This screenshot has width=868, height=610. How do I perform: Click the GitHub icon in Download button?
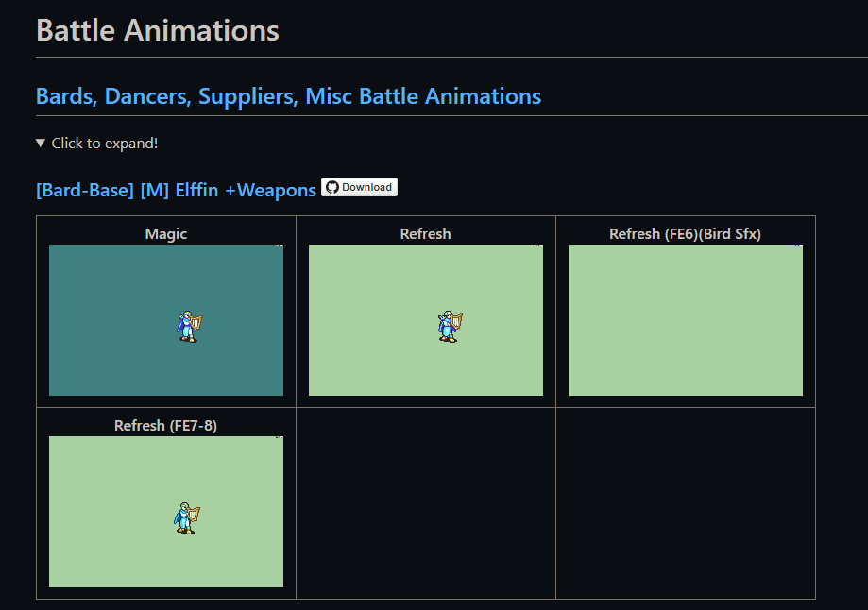click(332, 187)
